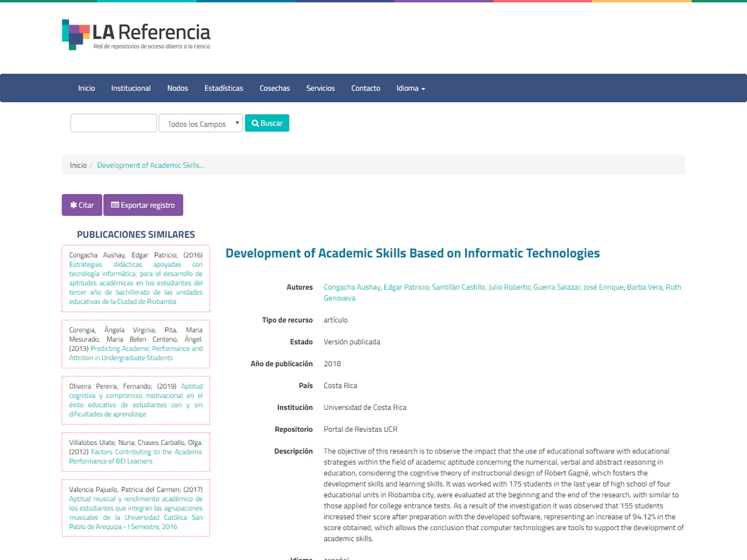
Task: Expand the Idioma language menu
Action: (411, 88)
